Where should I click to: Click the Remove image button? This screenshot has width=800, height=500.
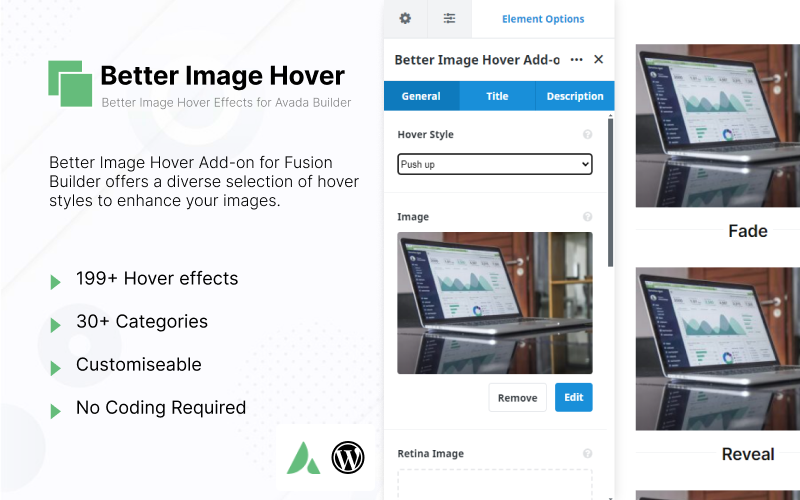tap(517, 397)
